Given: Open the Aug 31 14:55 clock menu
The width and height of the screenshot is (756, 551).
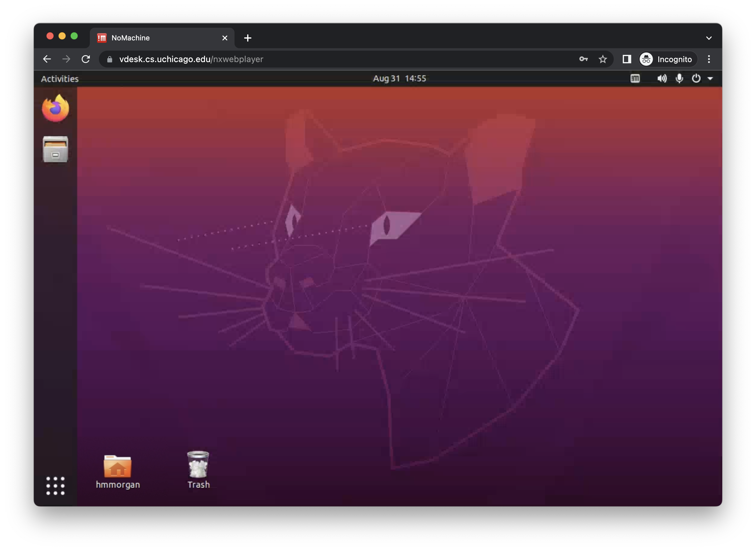Looking at the screenshot, I should (x=399, y=78).
